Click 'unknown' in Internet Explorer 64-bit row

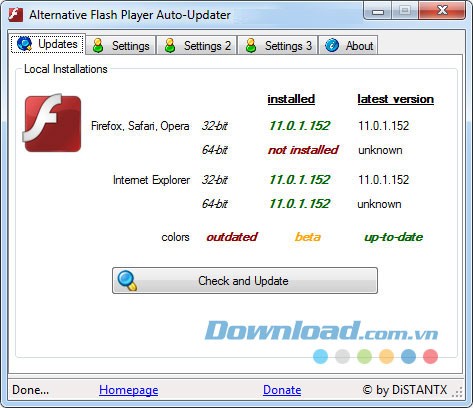point(379,204)
